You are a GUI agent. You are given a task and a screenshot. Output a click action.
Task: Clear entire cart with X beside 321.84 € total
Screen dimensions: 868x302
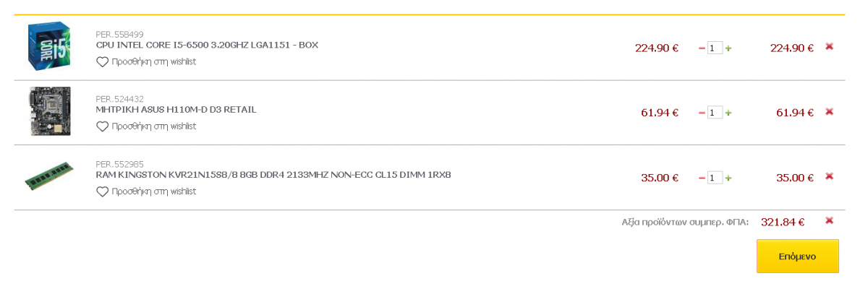pos(829,220)
